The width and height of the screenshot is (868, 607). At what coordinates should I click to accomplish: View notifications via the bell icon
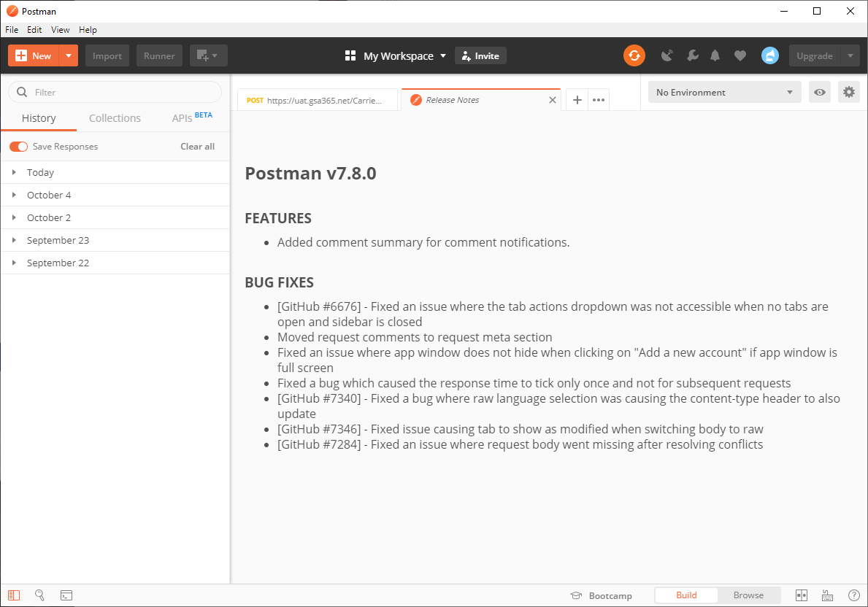coord(714,55)
